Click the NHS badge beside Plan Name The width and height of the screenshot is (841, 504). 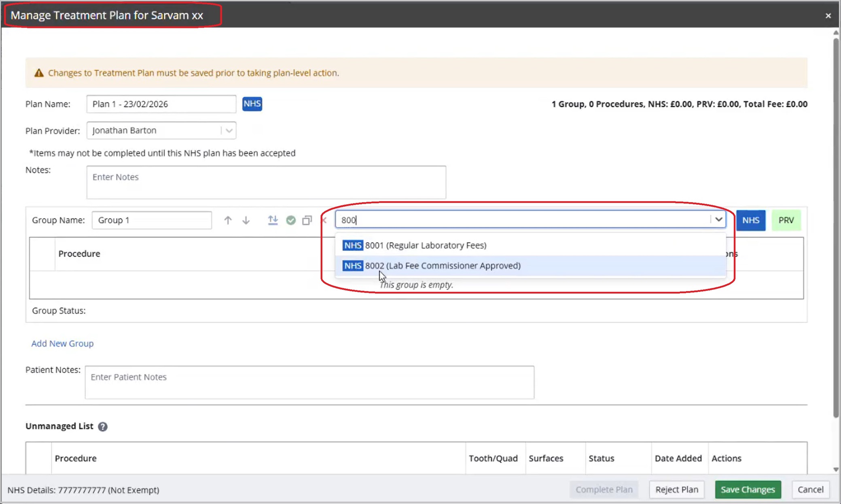tap(252, 104)
